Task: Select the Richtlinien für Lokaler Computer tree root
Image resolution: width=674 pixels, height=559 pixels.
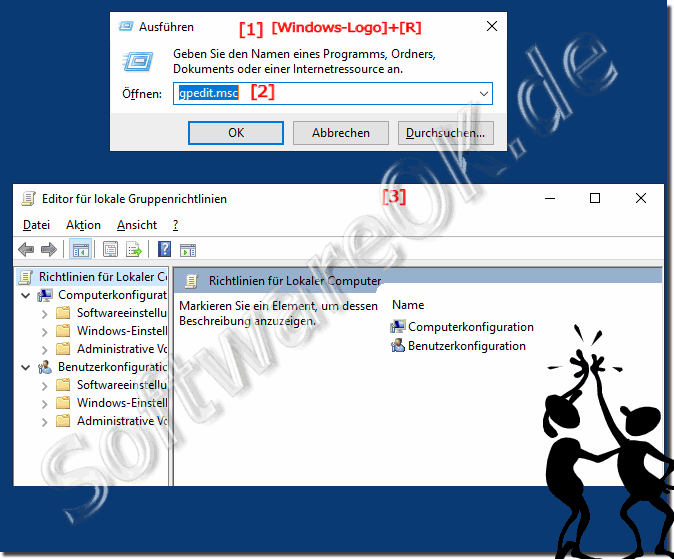Action: click(x=102, y=277)
